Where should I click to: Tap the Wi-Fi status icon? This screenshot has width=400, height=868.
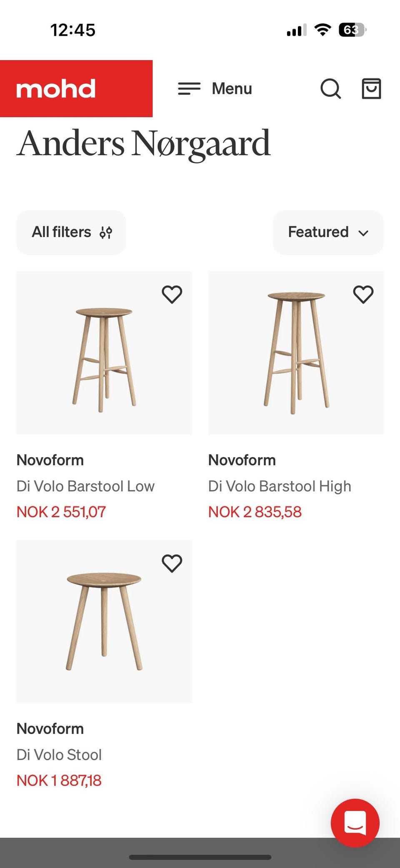point(322,30)
